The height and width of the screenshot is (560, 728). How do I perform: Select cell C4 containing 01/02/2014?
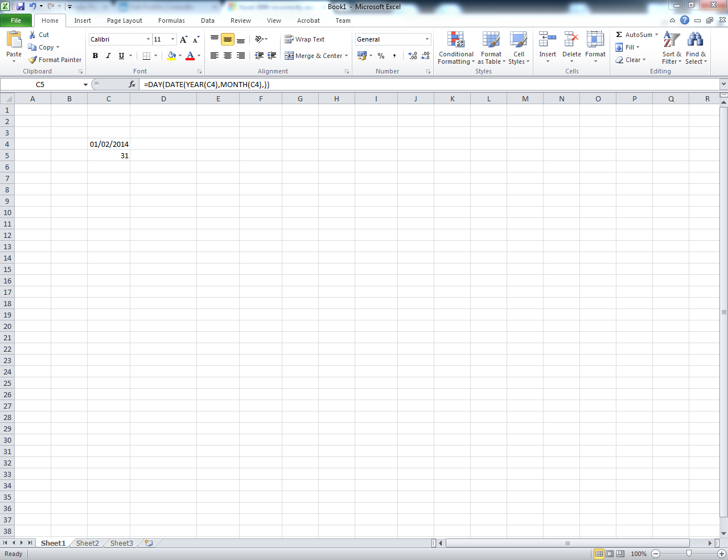pos(109,144)
